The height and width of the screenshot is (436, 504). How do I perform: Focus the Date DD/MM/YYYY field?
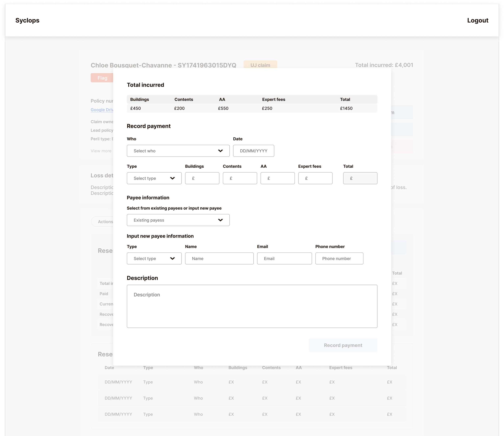(253, 151)
